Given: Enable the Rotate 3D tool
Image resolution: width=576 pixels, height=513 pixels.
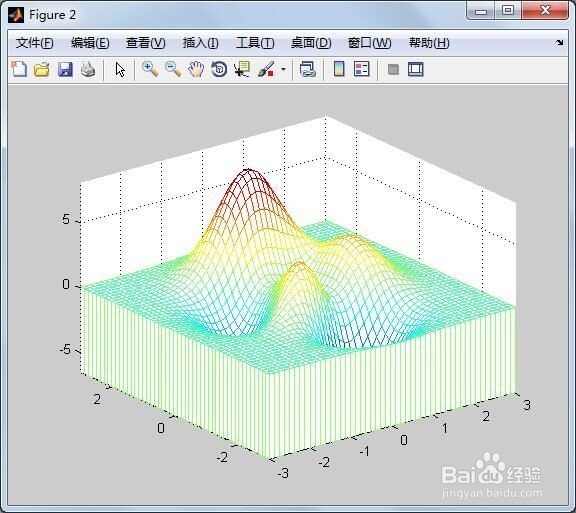Looking at the screenshot, I should click(219, 69).
